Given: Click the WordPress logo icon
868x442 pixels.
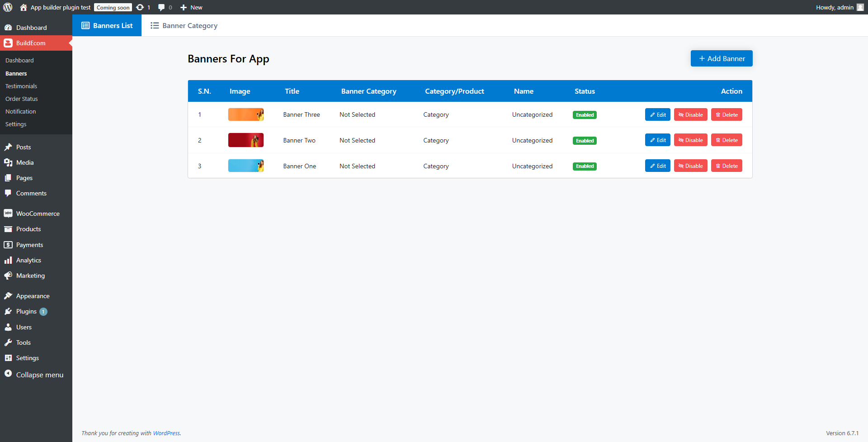Looking at the screenshot, I should click(x=8, y=7).
